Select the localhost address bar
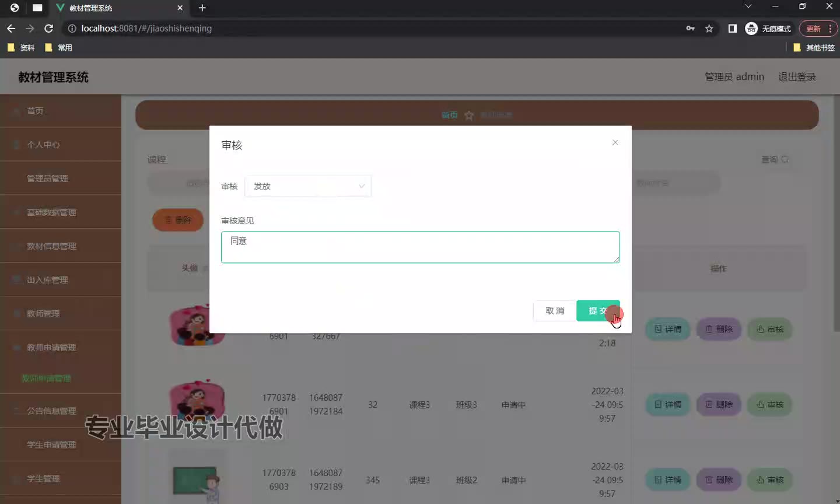 (373, 28)
